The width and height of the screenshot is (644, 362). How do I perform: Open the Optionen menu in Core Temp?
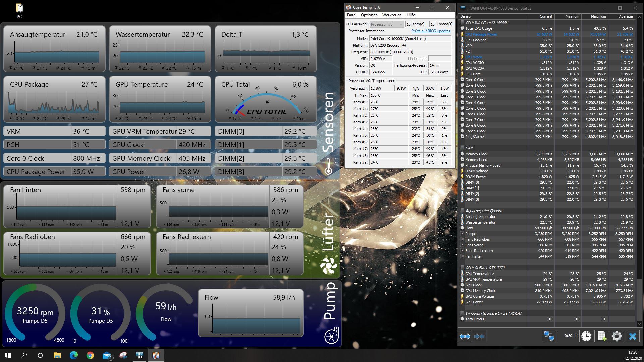(x=369, y=15)
